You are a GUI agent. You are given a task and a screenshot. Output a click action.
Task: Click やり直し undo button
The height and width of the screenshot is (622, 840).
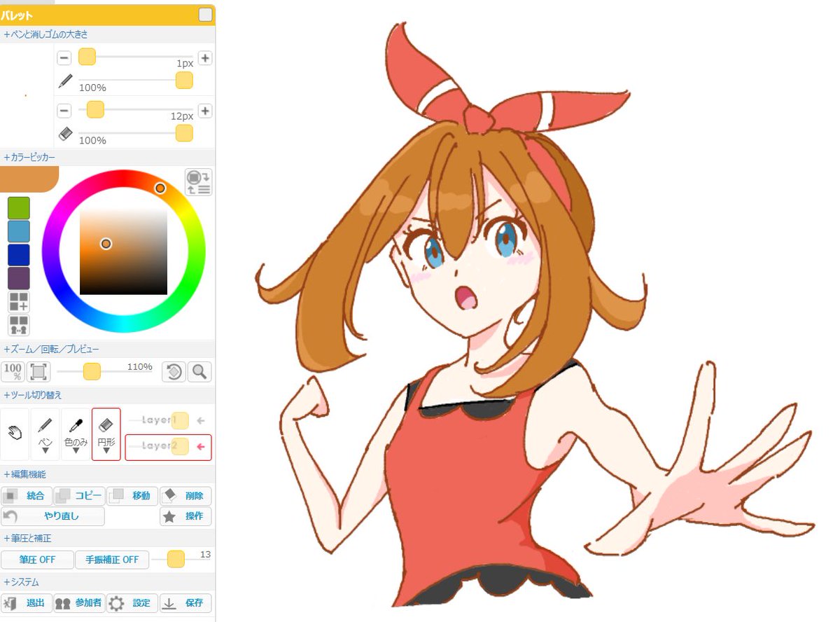52,516
